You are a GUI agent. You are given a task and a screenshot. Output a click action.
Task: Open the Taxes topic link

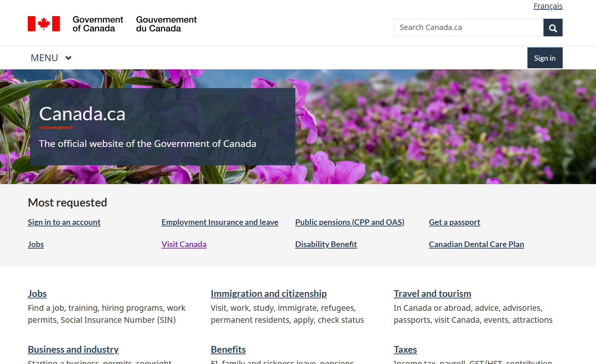(x=405, y=349)
